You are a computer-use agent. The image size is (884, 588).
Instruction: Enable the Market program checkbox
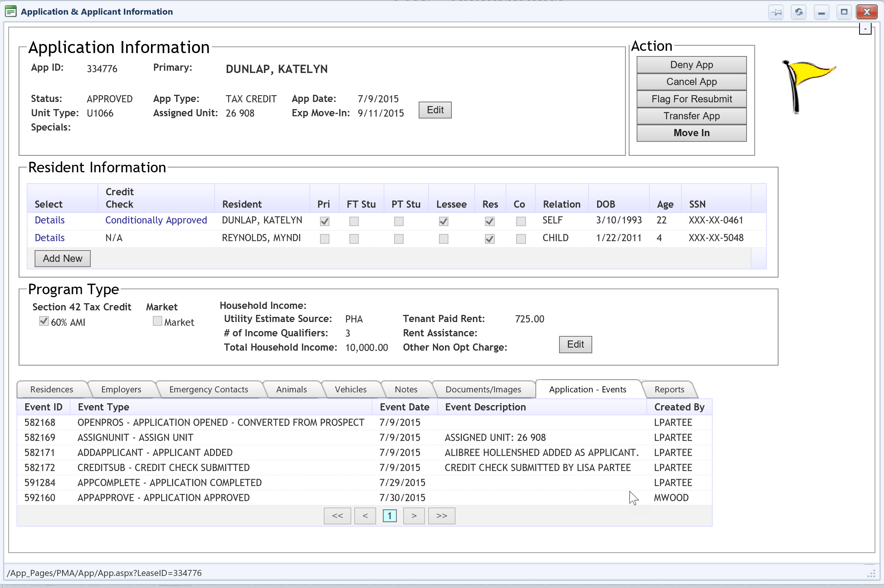pyautogui.click(x=157, y=321)
